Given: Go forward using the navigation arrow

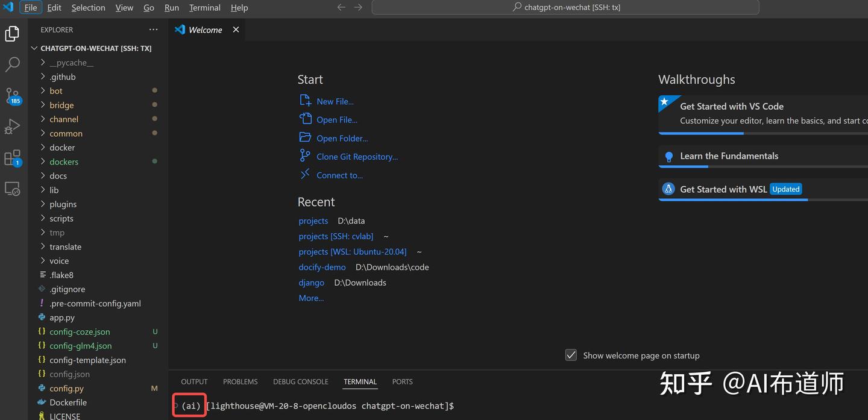Looking at the screenshot, I should pyautogui.click(x=358, y=7).
